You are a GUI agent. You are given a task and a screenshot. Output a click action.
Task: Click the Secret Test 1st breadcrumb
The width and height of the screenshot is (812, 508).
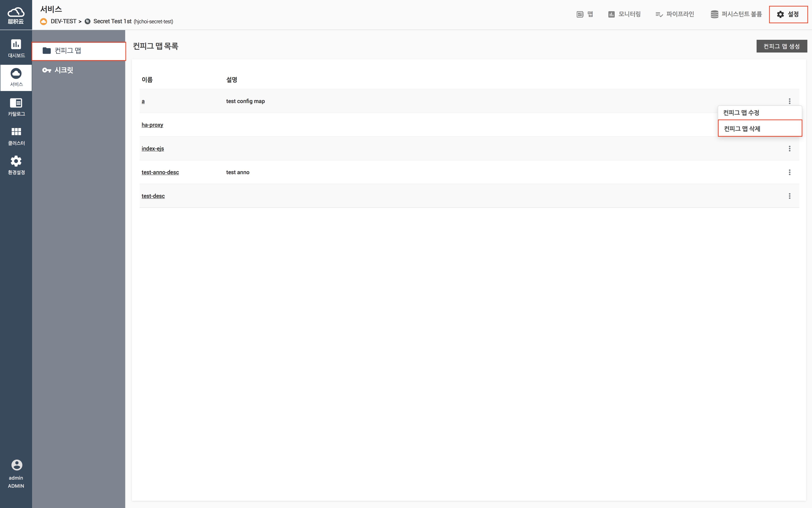[112, 22]
